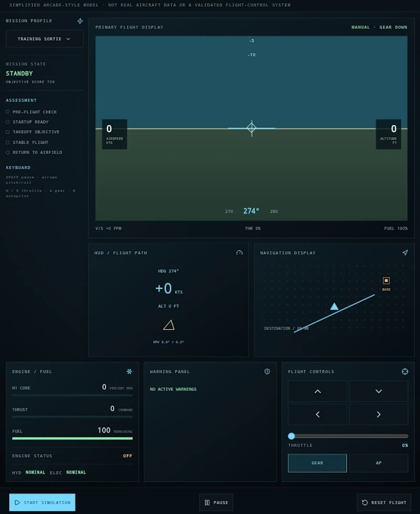Click the throttle slider handle

[x=291, y=436]
